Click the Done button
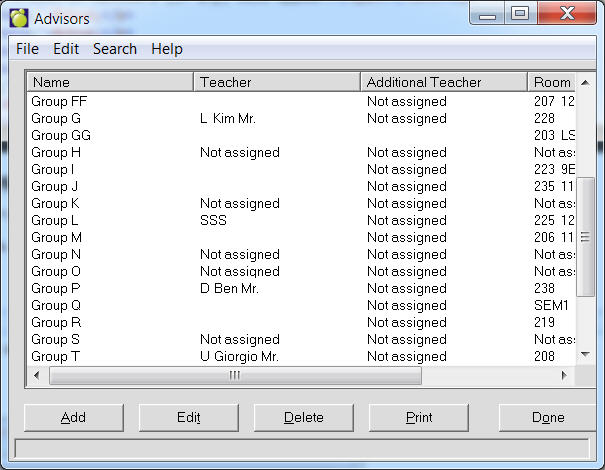Image resolution: width=605 pixels, height=470 pixels. [x=548, y=418]
